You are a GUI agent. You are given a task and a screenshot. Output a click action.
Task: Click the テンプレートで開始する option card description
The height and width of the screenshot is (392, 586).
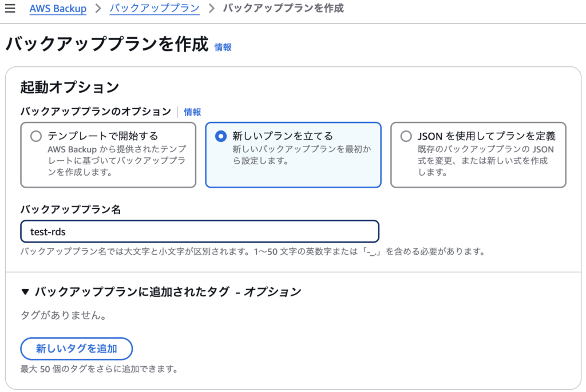point(117,161)
